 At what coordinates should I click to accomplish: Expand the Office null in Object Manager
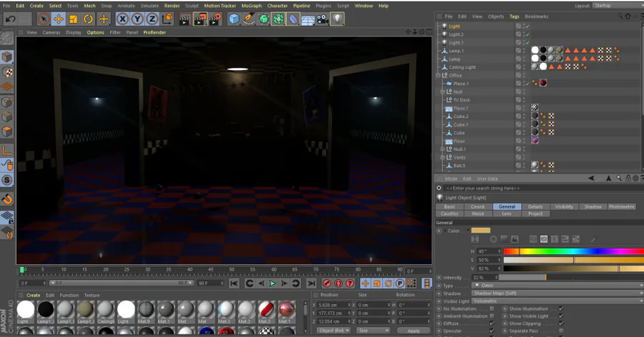(x=438, y=76)
